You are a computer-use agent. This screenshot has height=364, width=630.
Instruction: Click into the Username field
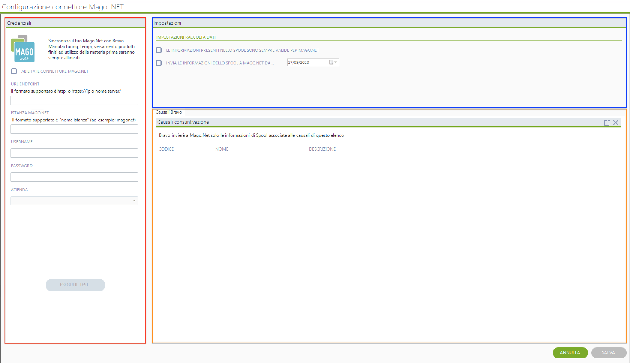click(74, 153)
